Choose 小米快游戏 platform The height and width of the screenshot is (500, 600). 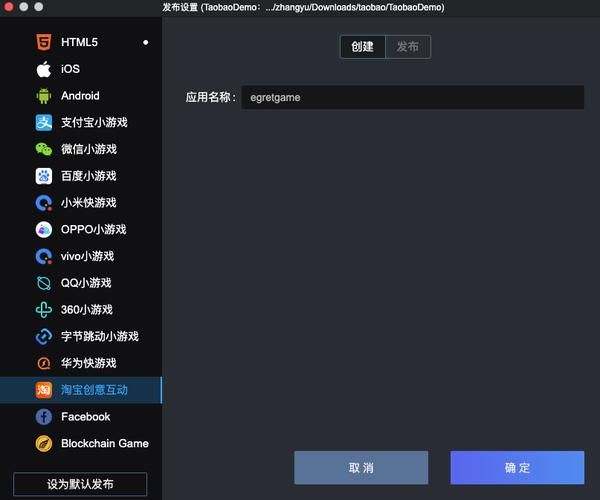point(89,203)
